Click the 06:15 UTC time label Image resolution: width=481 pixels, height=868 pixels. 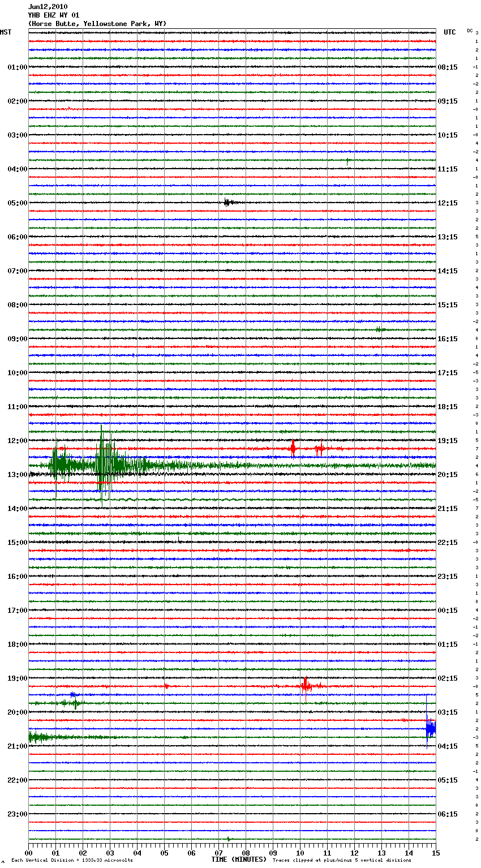(448, 814)
